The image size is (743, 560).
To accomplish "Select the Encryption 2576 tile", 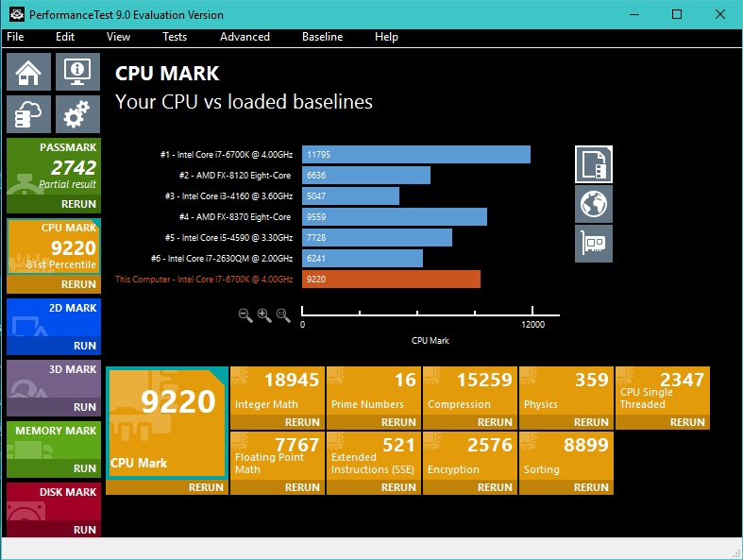I will [470, 456].
